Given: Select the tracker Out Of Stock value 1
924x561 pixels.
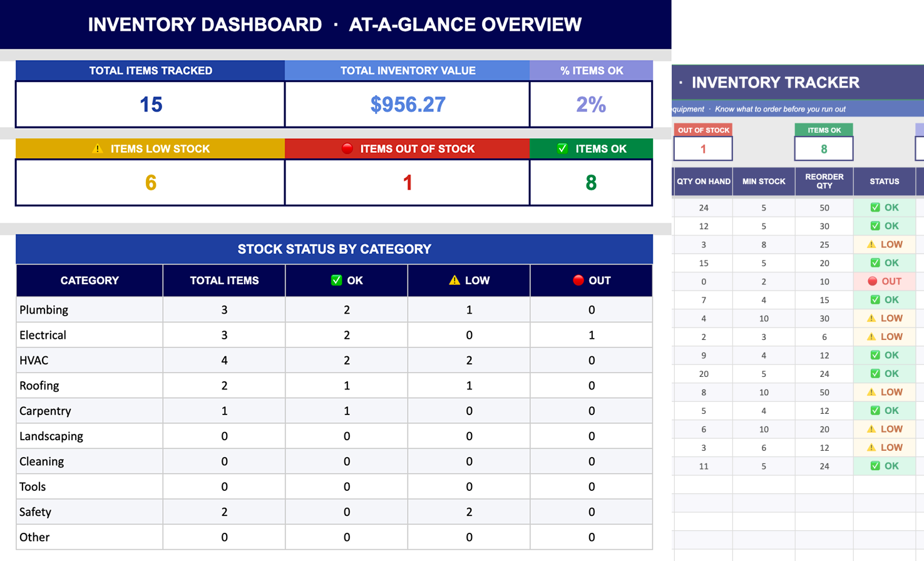Looking at the screenshot, I should coord(703,149).
